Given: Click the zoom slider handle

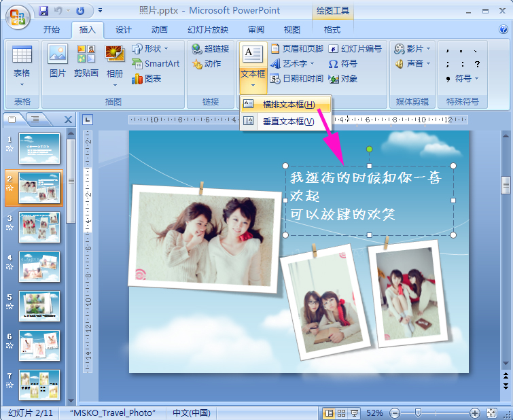Looking at the screenshot, I should [418, 413].
